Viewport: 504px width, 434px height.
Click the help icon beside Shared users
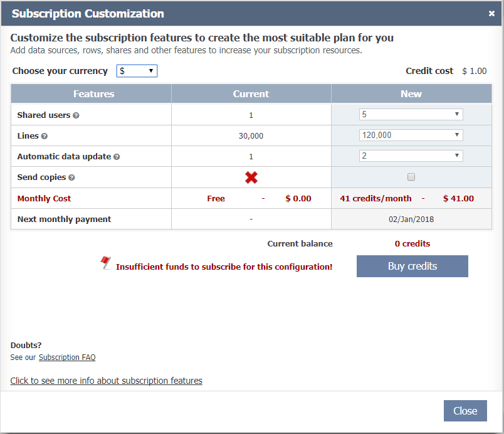(x=76, y=115)
